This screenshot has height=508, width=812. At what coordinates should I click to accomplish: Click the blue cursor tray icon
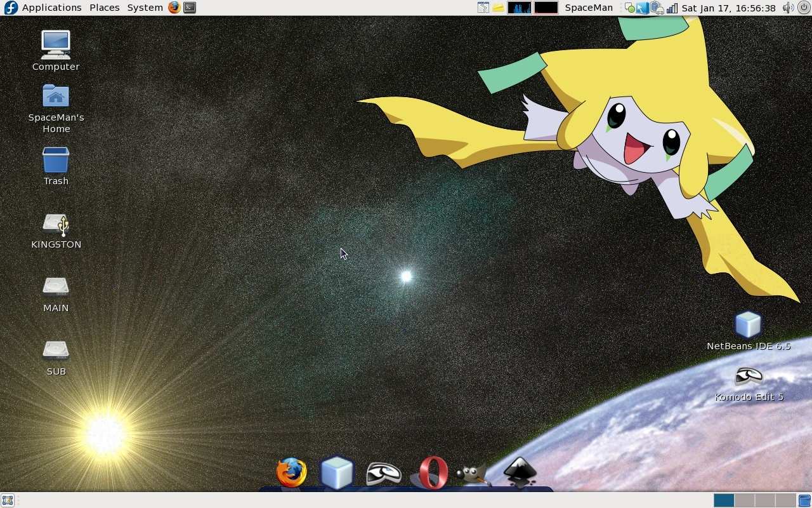(643, 8)
